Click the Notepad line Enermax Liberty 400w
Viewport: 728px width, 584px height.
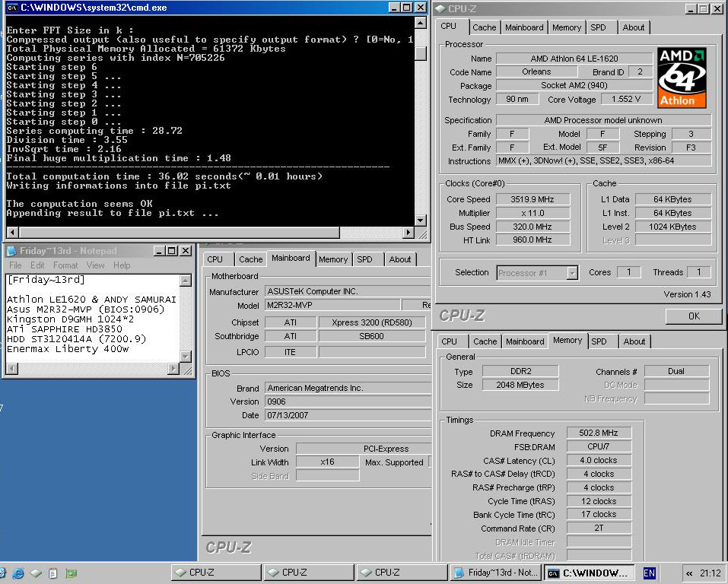click(68, 349)
